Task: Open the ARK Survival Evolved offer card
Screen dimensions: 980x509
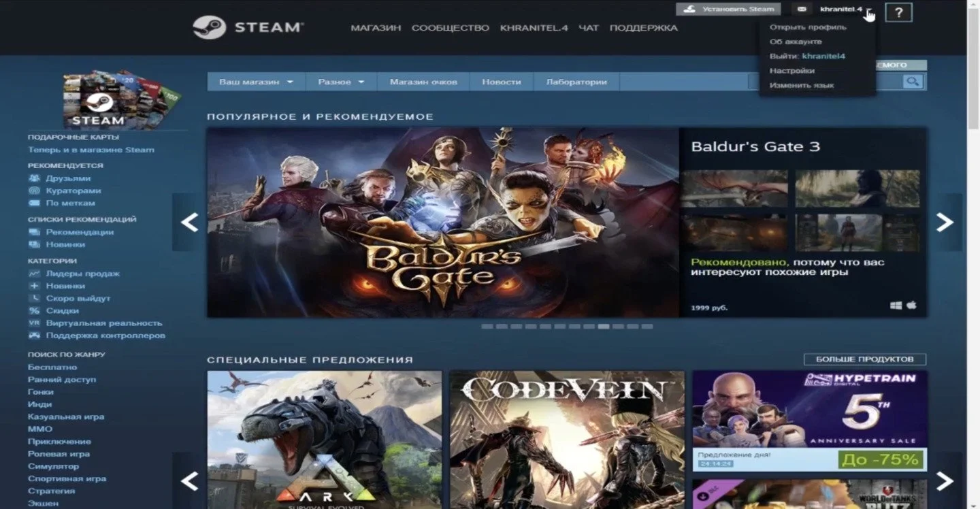Action: pos(325,440)
